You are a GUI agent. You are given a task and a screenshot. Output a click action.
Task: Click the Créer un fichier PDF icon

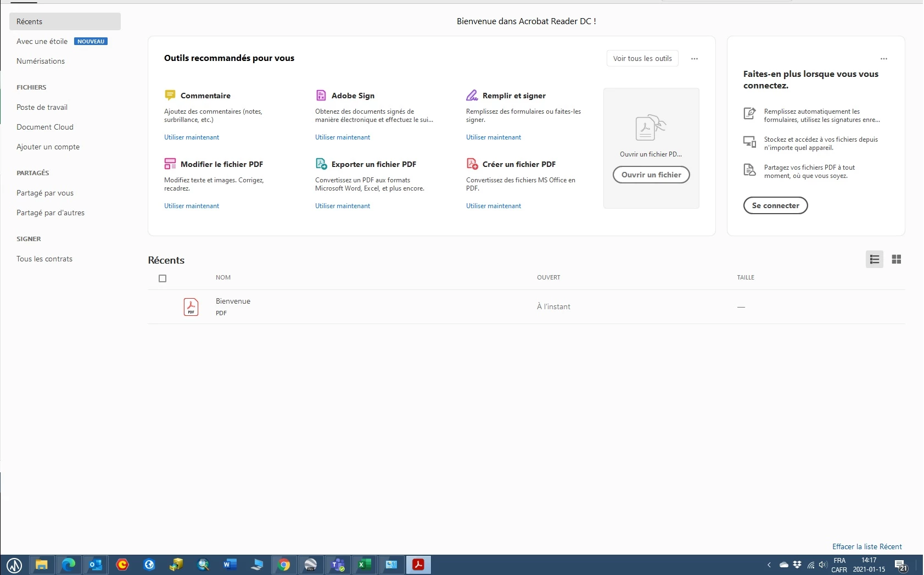pyautogui.click(x=472, y=164)
